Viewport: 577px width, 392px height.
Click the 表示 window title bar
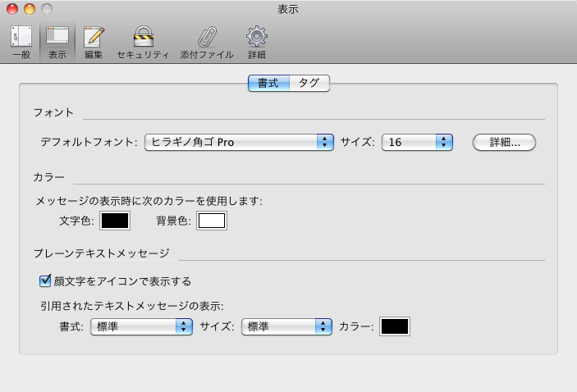tap(288, 9)
